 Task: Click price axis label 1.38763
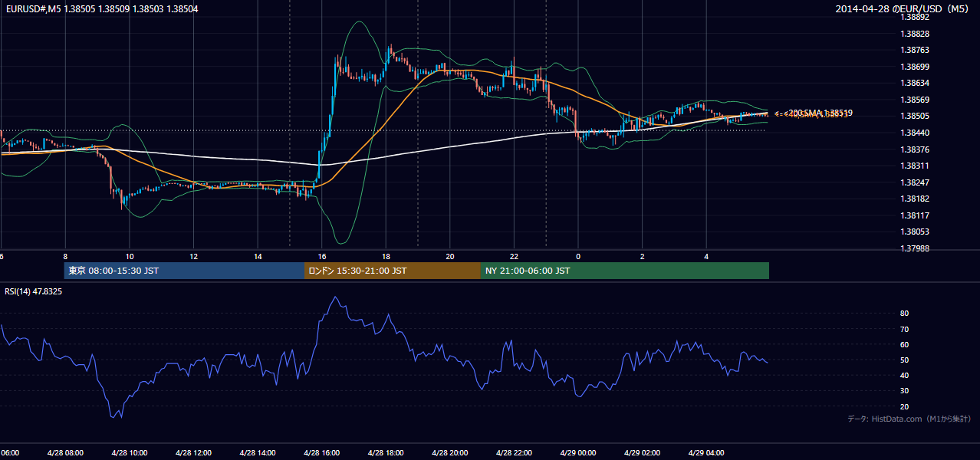(x=916, y=50)
